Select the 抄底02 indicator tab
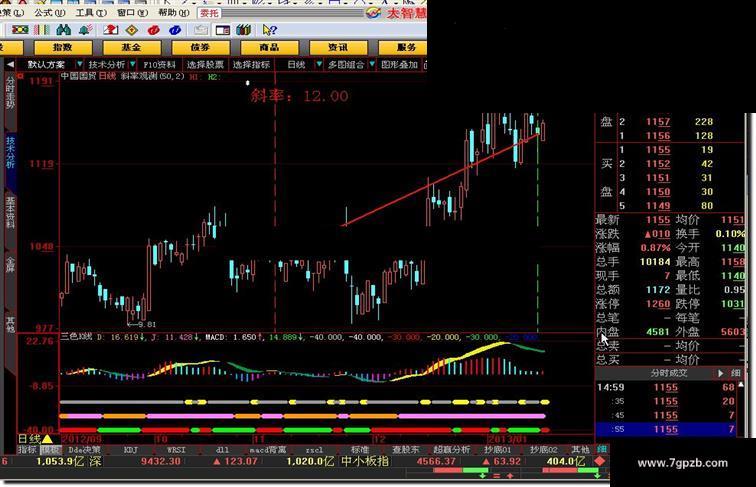 [x=543, y=449]
